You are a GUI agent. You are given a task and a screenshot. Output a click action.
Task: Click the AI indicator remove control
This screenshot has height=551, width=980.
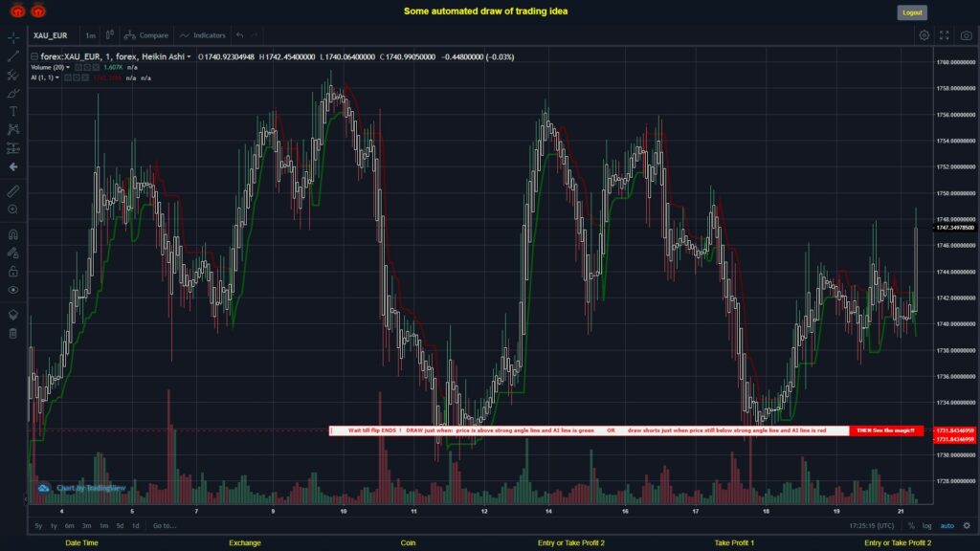point(85,78)
